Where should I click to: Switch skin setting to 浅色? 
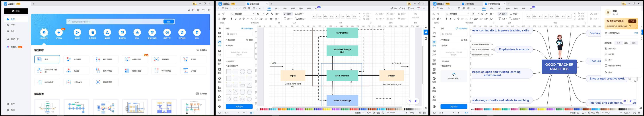click(626, 43)
